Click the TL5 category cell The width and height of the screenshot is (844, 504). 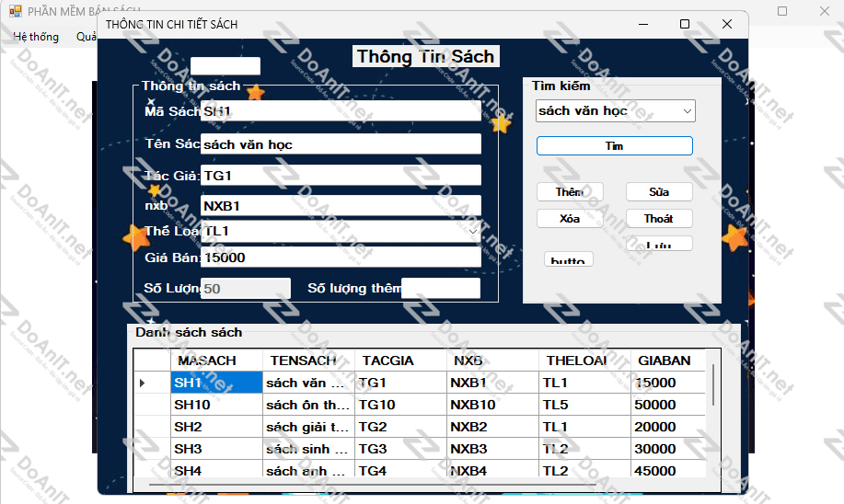[x=584, y=405]
